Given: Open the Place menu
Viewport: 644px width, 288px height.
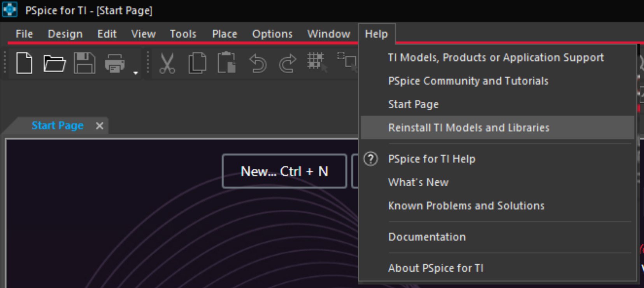Looking at the screenshot, I should (x=225, y=34).
